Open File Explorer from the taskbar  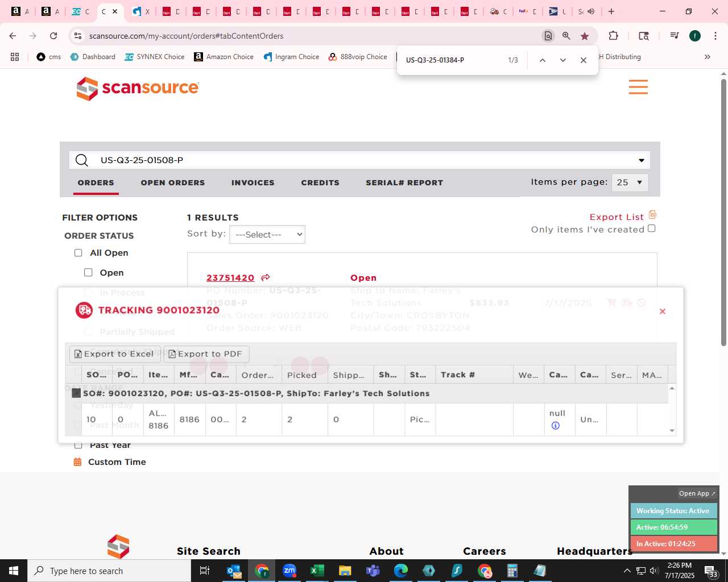[x=345, y=571]
